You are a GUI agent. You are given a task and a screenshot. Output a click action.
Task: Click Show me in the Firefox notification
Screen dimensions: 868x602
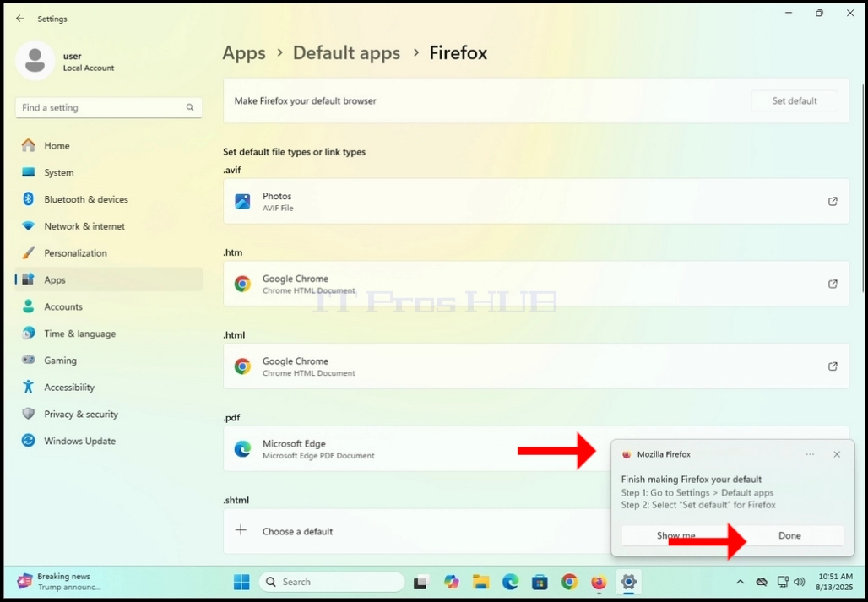(x=676, y=535)
